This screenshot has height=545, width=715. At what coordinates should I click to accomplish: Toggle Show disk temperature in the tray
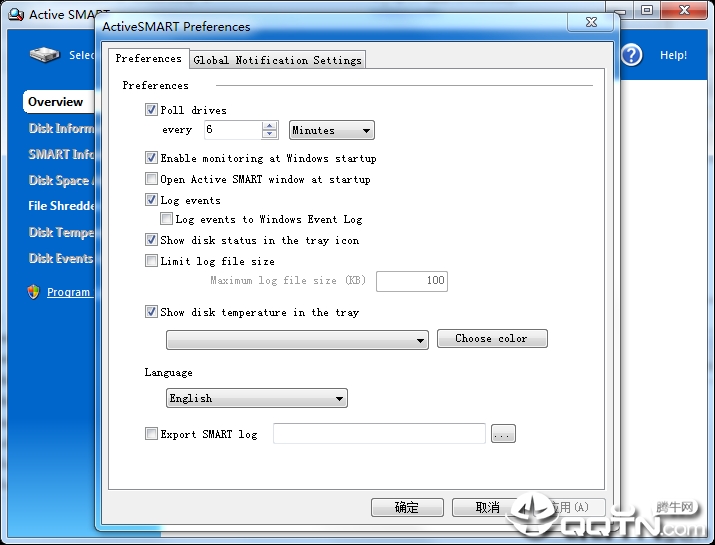[151, 312]
